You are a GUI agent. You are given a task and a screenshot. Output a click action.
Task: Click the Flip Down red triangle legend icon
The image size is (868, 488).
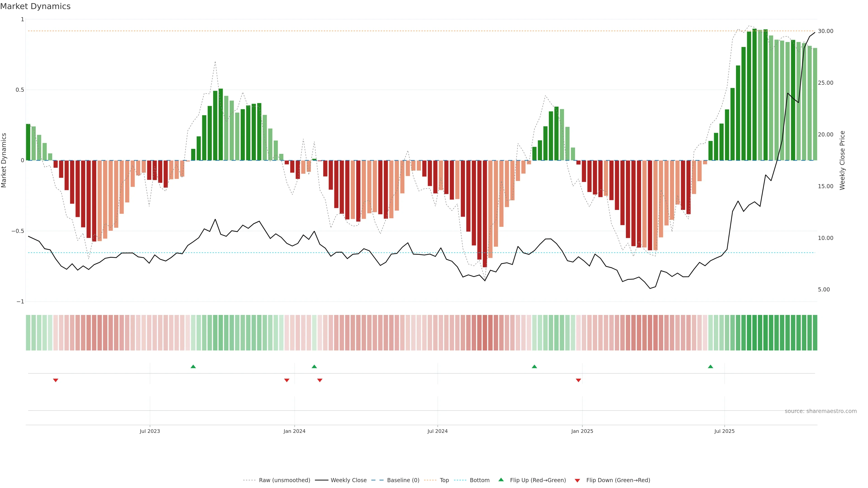tap(577, 480)
